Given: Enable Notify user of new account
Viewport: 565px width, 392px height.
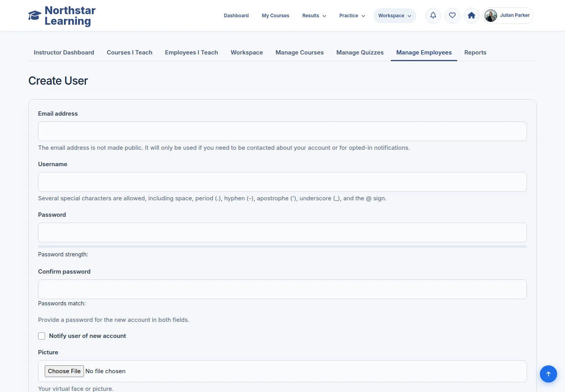Looking at the screenshot, I should click(x=42, y=336).
